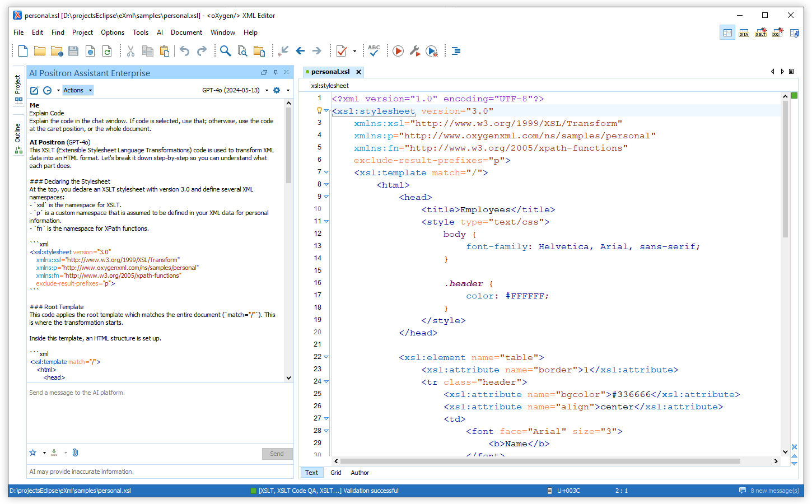Click the chat message input field
The height and width of the screenshot is (504, 812).
tap(160, 413)
